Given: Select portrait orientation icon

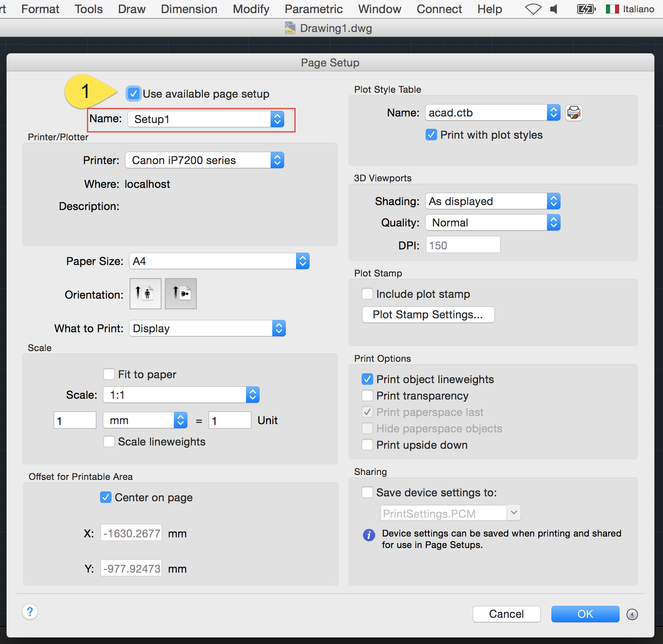Looking at the screenshot, I should [145, 294].
